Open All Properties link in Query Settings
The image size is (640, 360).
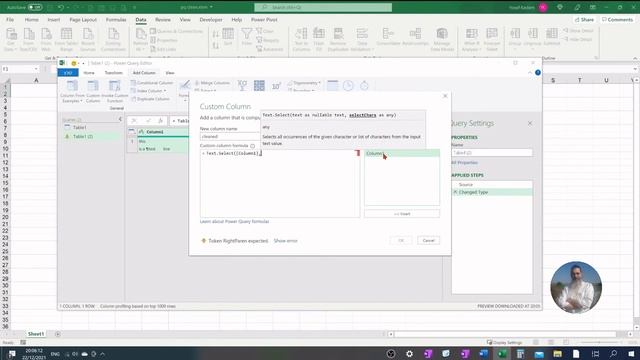(x=464, y=162)
